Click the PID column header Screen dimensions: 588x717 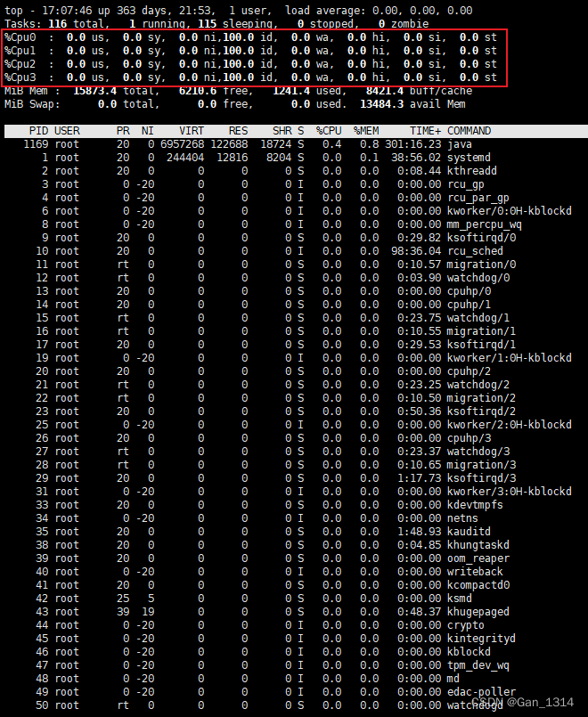[x=38, y=131]
